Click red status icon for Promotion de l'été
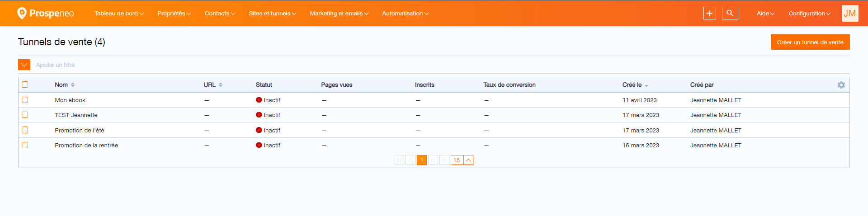868x216 pixels. [x=259, y=130]
